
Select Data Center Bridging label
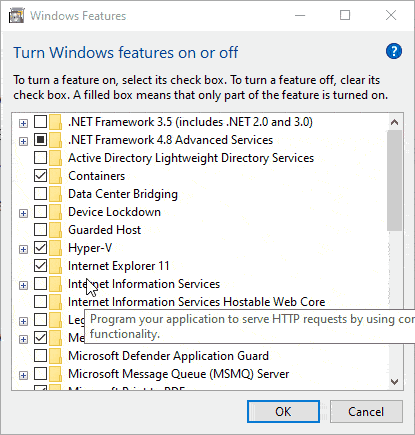123,194
